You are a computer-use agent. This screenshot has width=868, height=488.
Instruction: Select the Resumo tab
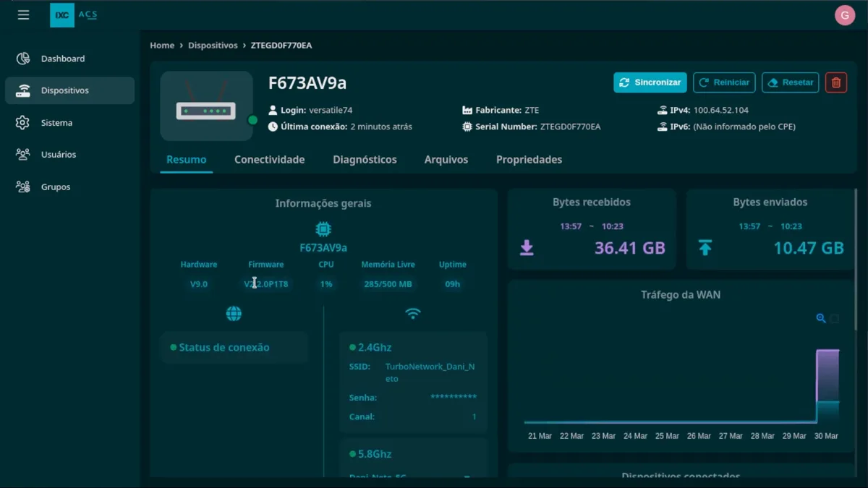click(x=187, y=160)
